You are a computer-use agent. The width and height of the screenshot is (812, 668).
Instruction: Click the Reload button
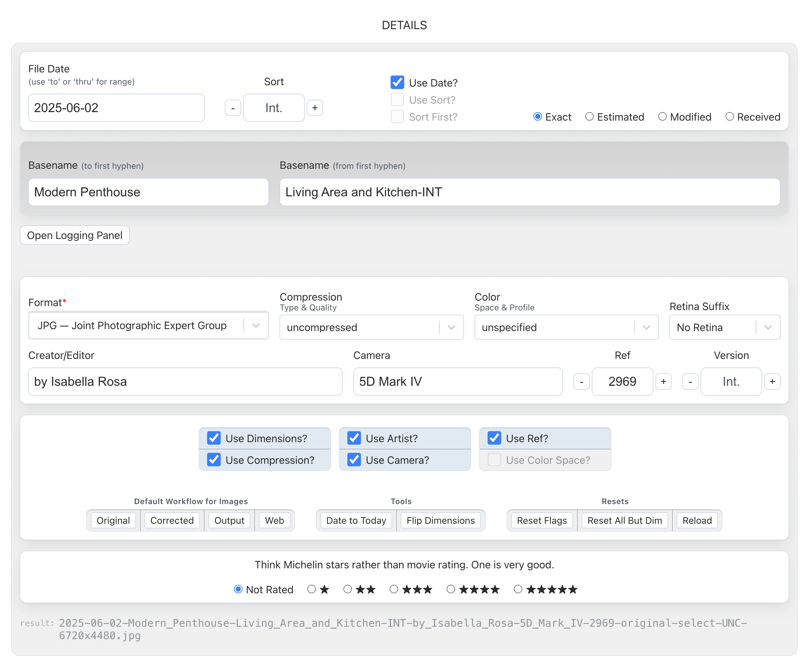(x=697, y=520)
